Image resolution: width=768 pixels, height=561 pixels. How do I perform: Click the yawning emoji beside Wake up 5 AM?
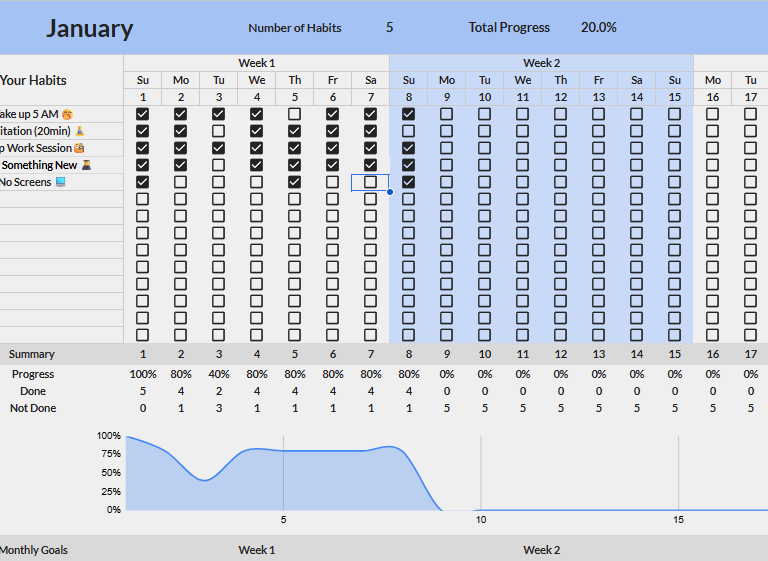pyautogui.click(x=68, y=115)
